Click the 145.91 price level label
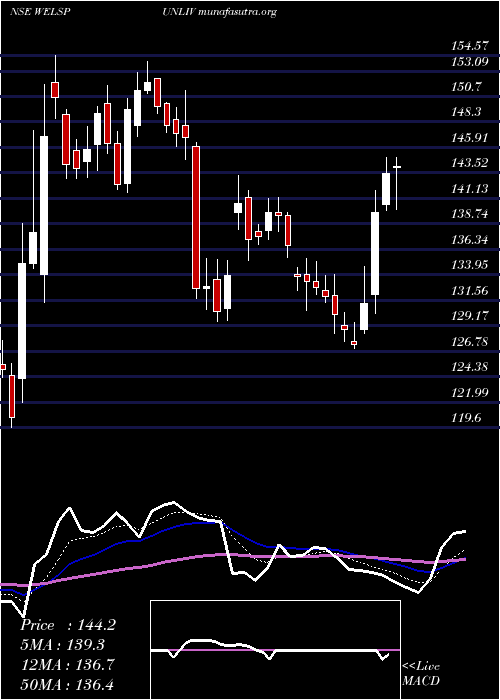Screen dimensions: 500x700 point(469,138)
